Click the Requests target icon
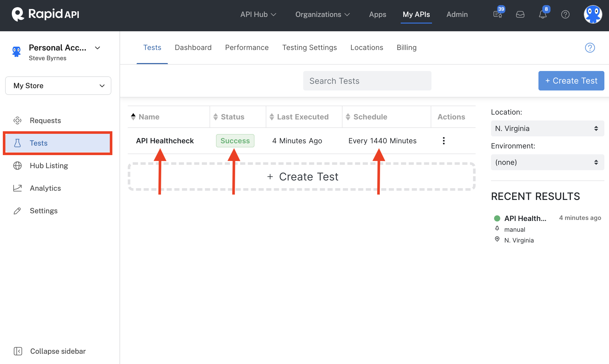This screenshot has width=609, height=364. click(17, 120)
